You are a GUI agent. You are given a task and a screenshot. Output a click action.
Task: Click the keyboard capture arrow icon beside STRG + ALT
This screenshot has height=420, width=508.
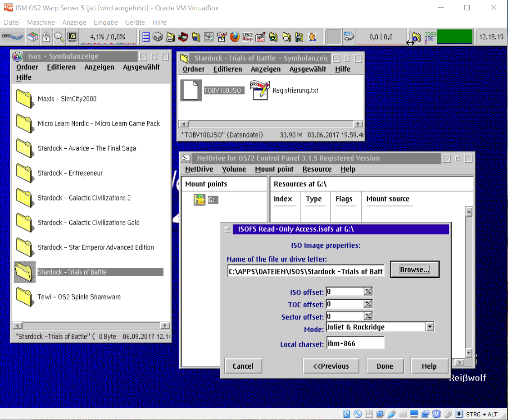pyautogui.click(x=459, y=414)
